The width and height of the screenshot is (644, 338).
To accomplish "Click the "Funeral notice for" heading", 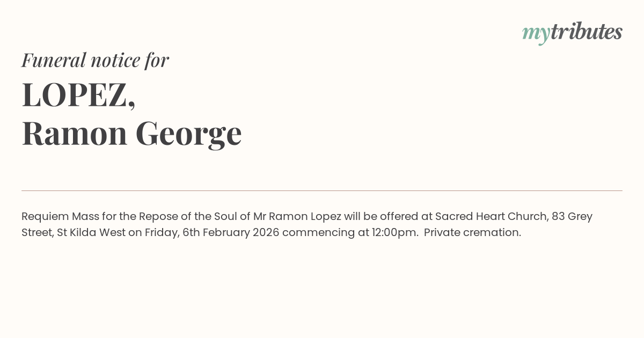I will (95, 60).
